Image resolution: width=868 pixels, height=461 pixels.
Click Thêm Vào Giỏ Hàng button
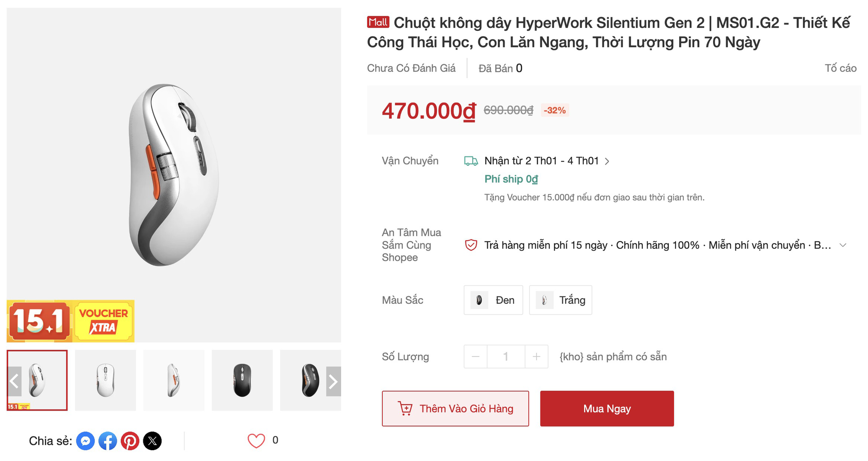[x=455, y=408]
